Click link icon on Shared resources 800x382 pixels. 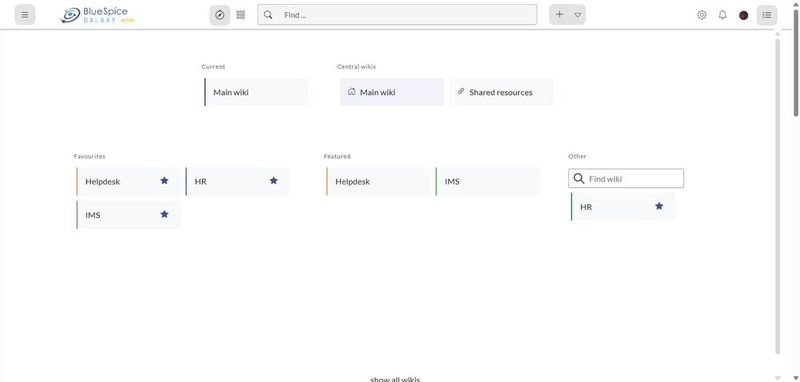click(x=461, y=92)
